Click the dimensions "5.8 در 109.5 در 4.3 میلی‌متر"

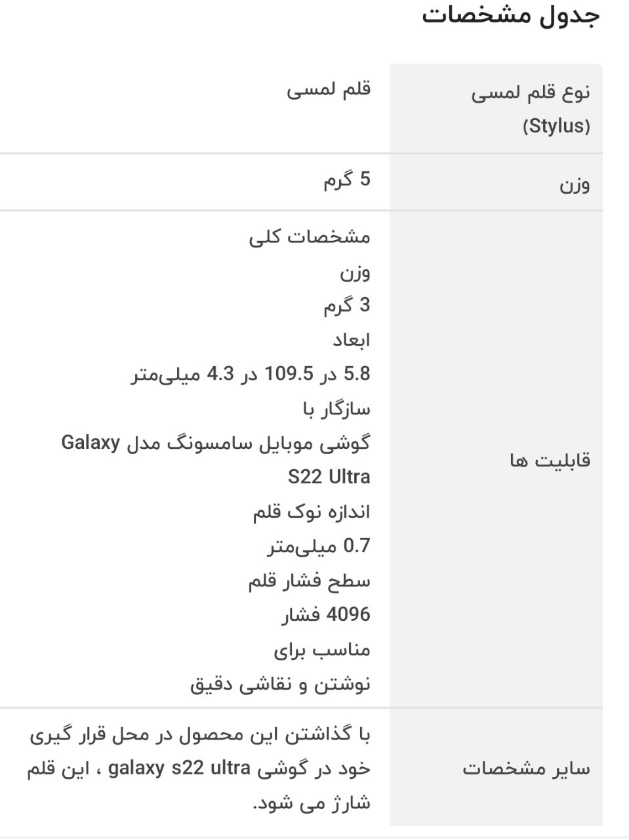point(251,375)
